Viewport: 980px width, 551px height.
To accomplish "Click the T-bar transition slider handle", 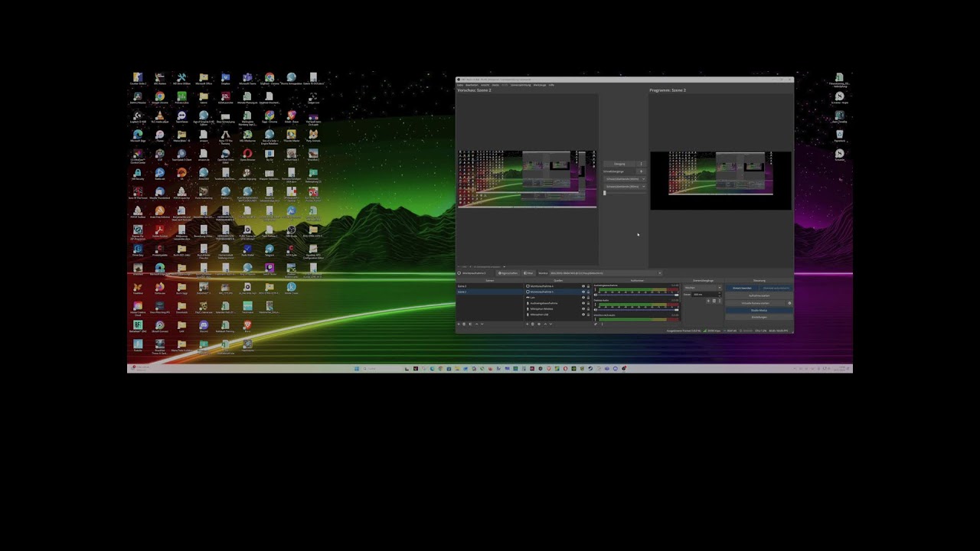I will tap(605, 193).
